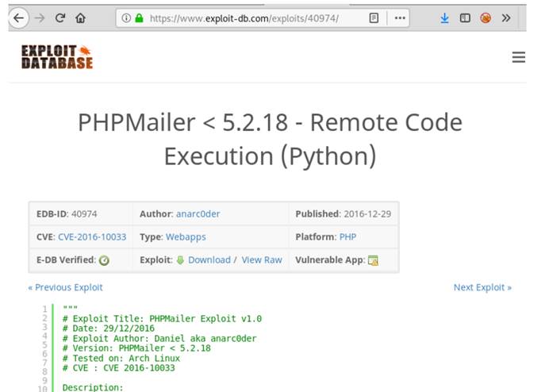The height and width of the screenshot is (392, 549).
Task: Open the downloads arrow in toolbar
Action: tap(444, 18)
